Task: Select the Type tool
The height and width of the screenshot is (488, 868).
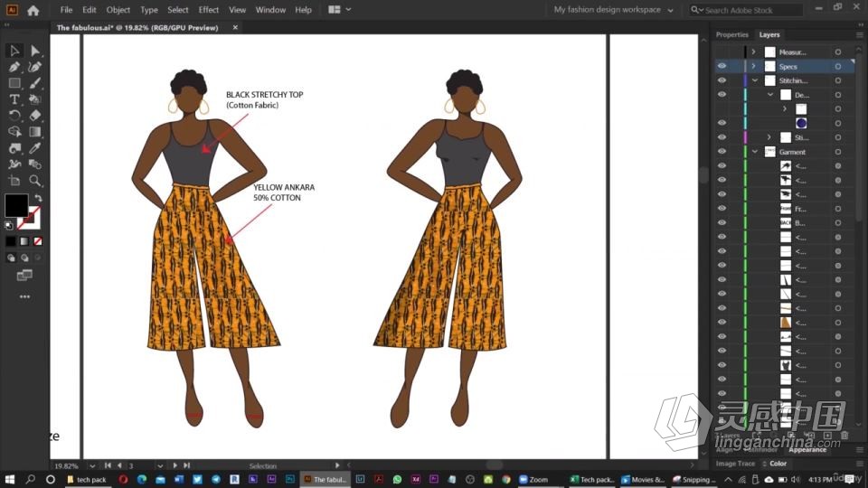Action: point(14,99)
